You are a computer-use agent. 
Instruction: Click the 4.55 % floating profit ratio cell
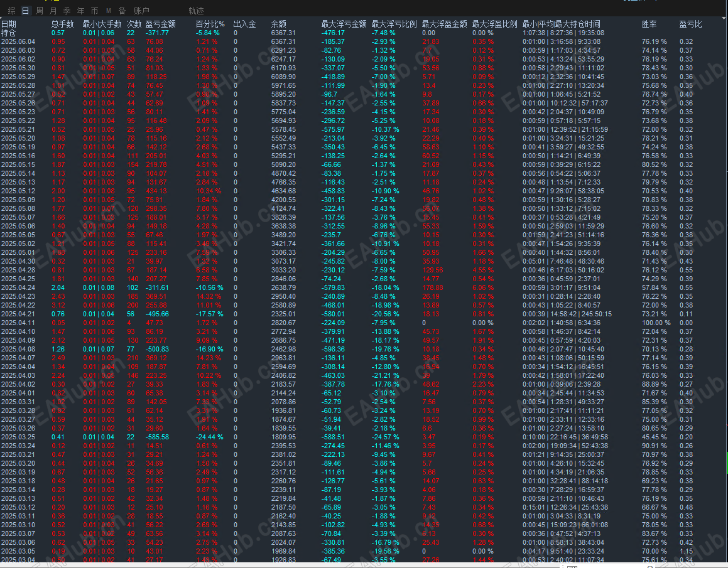pos(483,270)
